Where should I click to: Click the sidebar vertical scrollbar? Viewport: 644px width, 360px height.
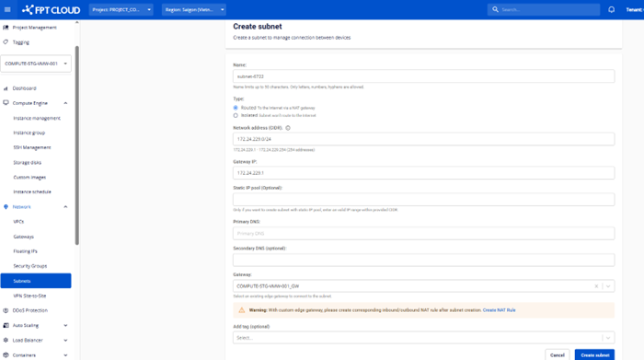pos(76,145)
